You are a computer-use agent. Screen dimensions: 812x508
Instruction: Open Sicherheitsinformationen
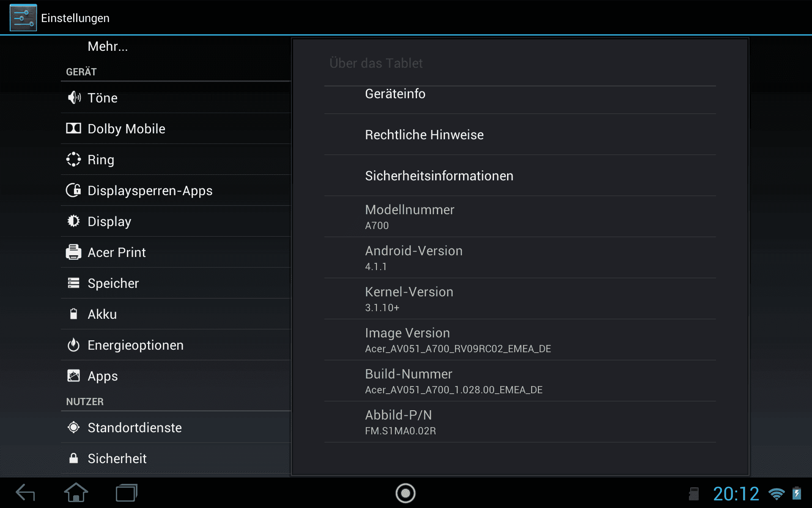[x=520, y=176]
